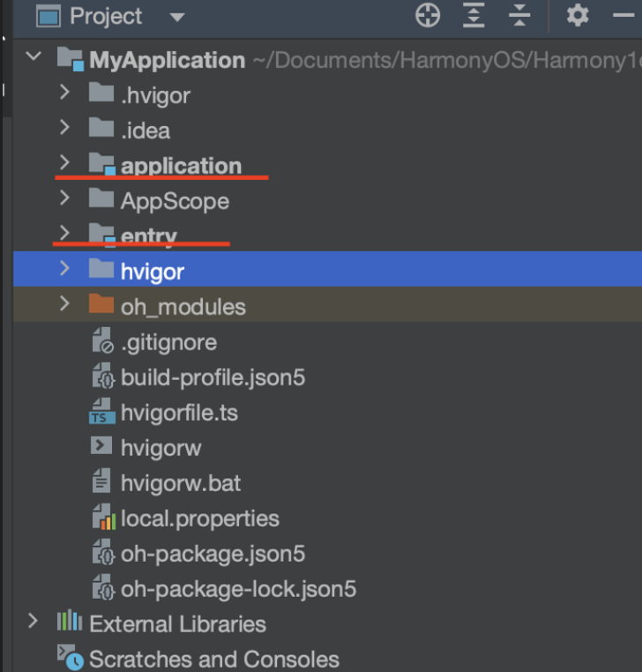The height and width of the screenshot is (672, 642).
Task: Select the hvigorfile.ts file
Action: 179,413
